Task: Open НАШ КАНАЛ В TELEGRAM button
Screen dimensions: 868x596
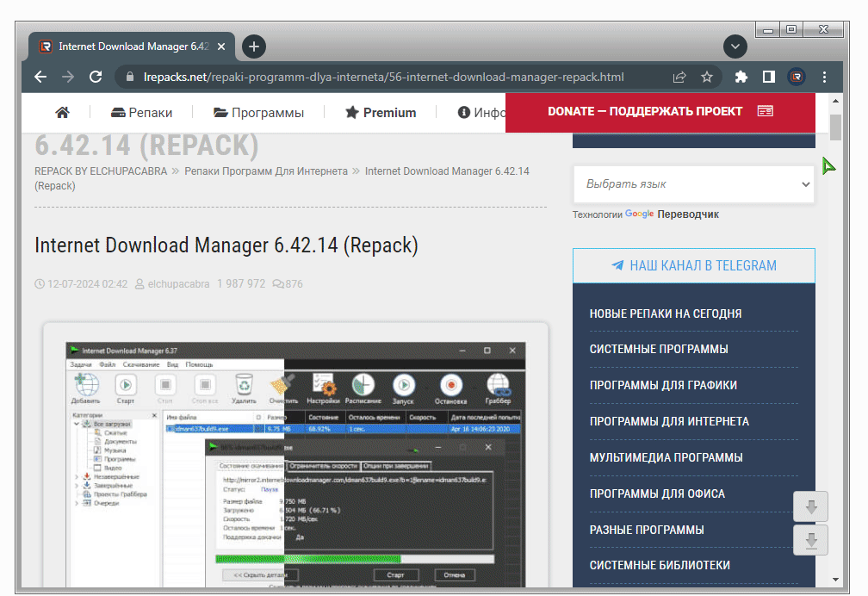Action: pos(694,266)
